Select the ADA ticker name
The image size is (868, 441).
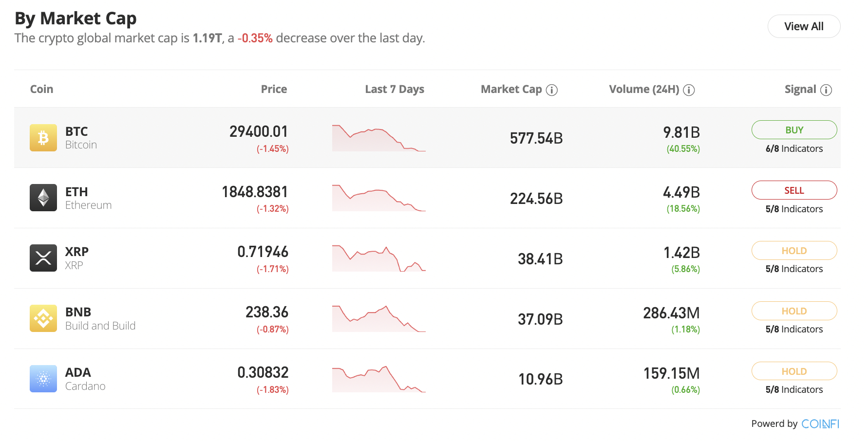78,372
